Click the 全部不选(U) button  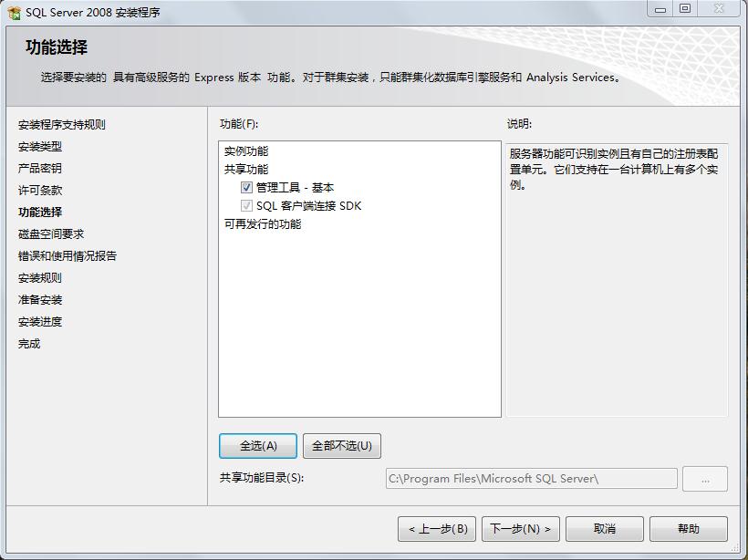click(x=342, y=446)
